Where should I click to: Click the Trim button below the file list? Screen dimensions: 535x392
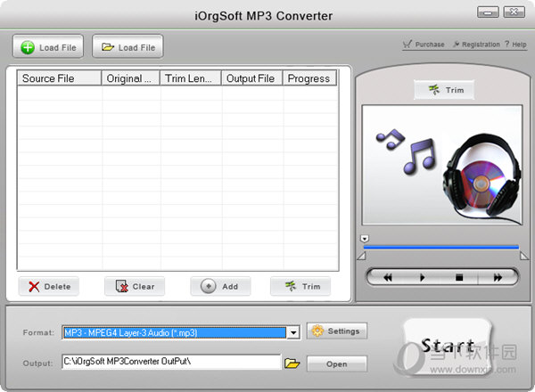click(x=300, y=286)
